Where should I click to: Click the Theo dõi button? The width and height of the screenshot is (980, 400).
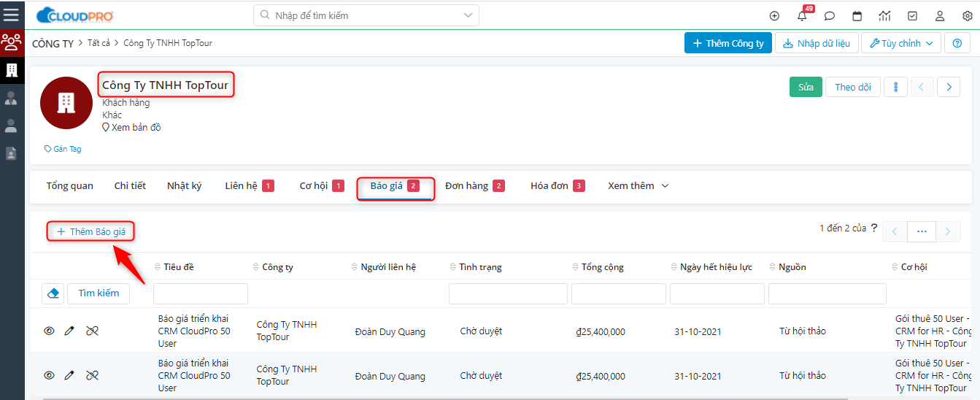(853, 87)
